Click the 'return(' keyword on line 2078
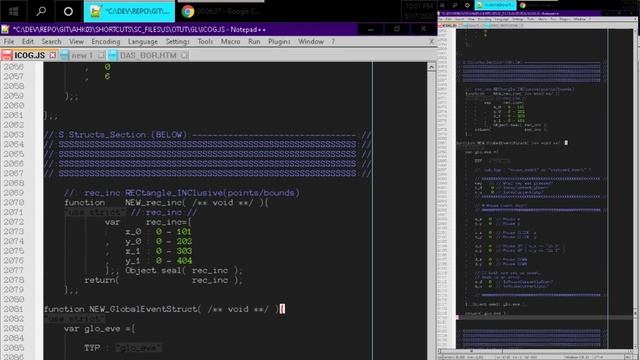The image size is (640, 360). 102,280
